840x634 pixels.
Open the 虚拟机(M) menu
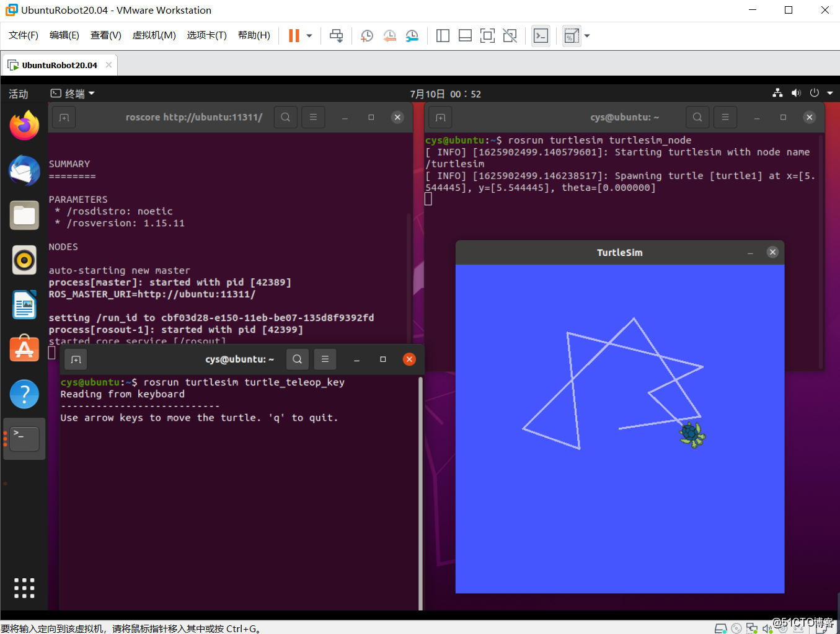tap(154, 35)
